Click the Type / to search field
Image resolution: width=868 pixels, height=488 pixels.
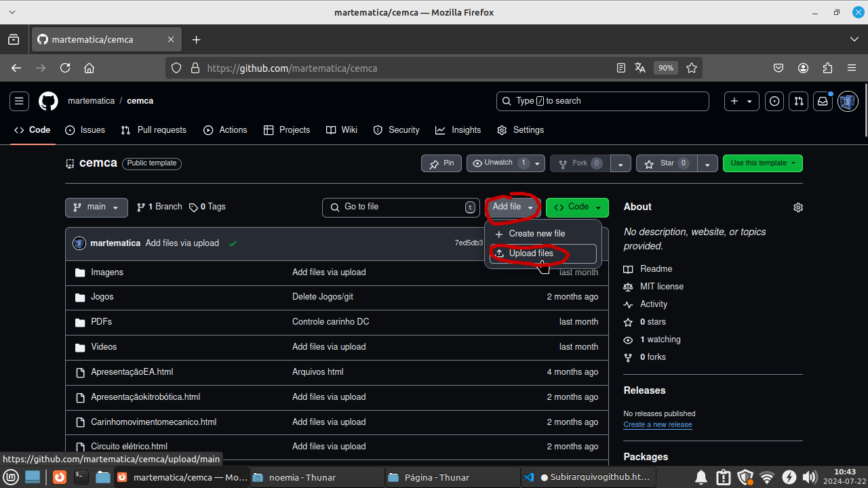603,102
